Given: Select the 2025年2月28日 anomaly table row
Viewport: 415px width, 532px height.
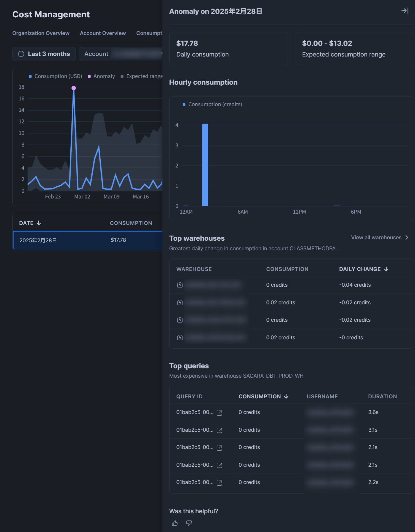Looking at the screenshot, I should tap(88, 240).
